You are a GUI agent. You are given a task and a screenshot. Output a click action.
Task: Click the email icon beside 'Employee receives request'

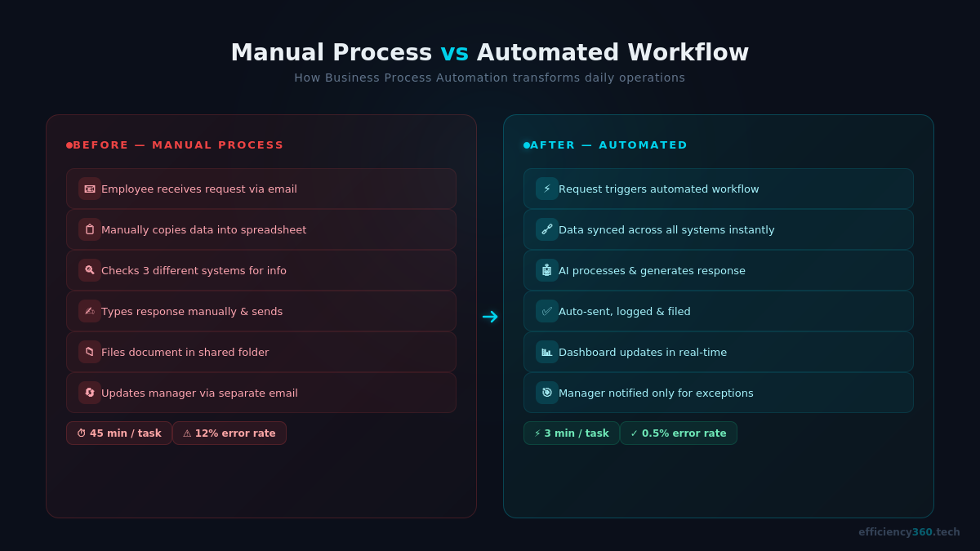pyautogui.click(x=89, y=189)
